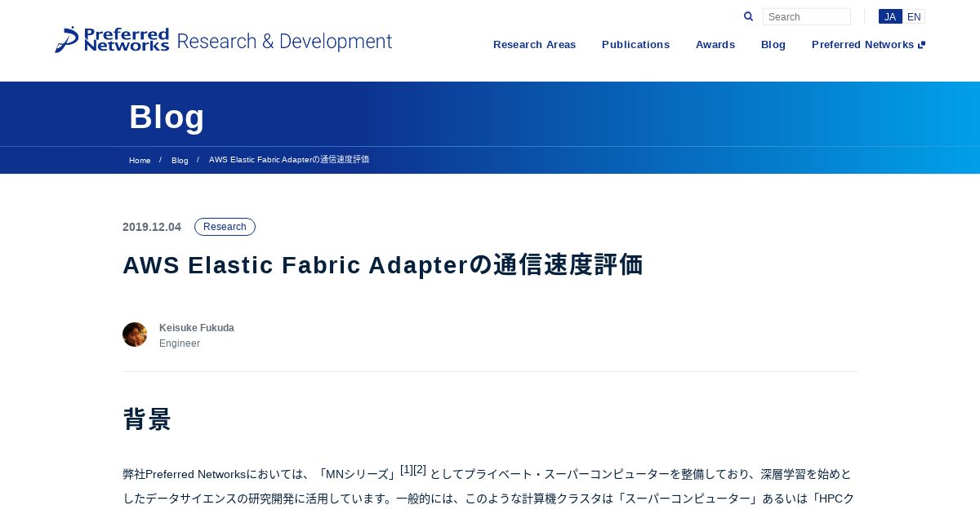Click the article title heading

[383, 265]
